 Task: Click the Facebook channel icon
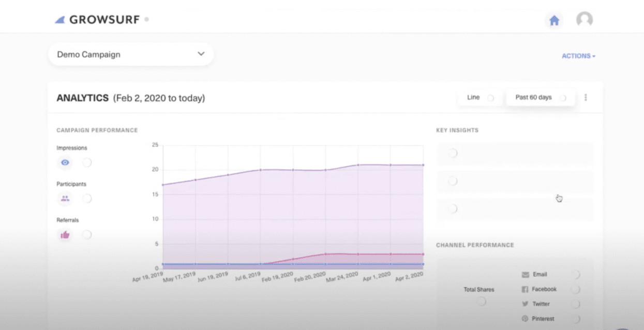(x=525, y=289)
